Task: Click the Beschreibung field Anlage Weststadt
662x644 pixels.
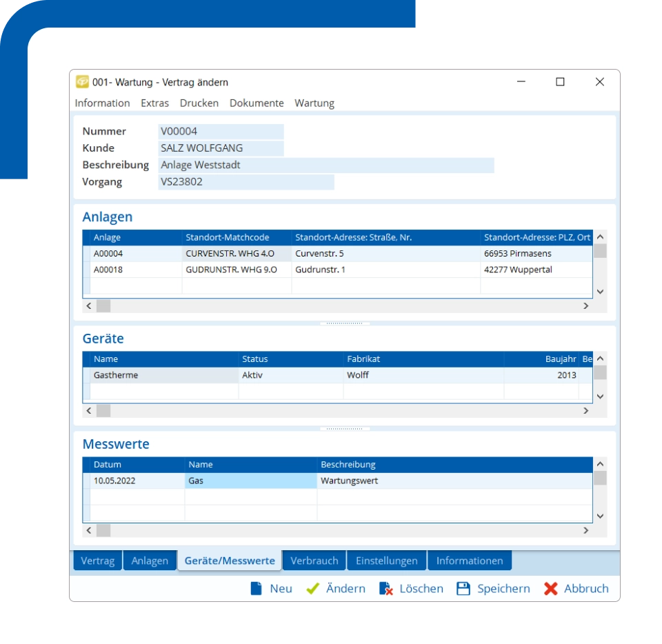Action: click(x=325, y=165)
